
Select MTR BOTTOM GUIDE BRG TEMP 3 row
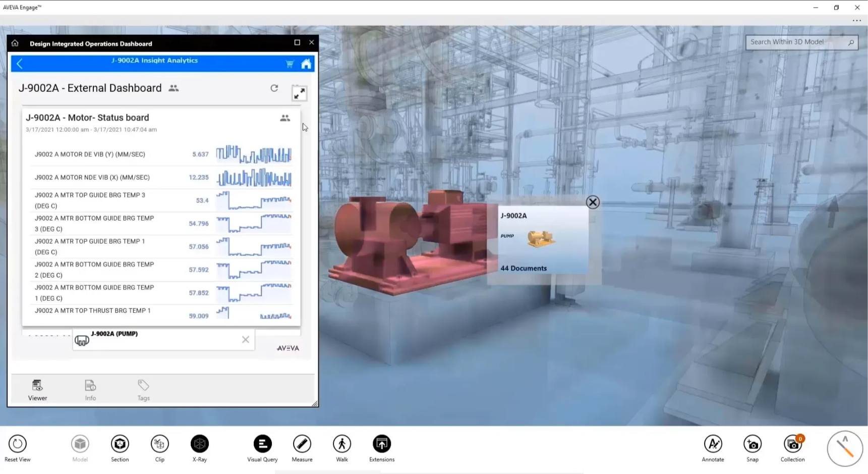click(x=161, y=224)
